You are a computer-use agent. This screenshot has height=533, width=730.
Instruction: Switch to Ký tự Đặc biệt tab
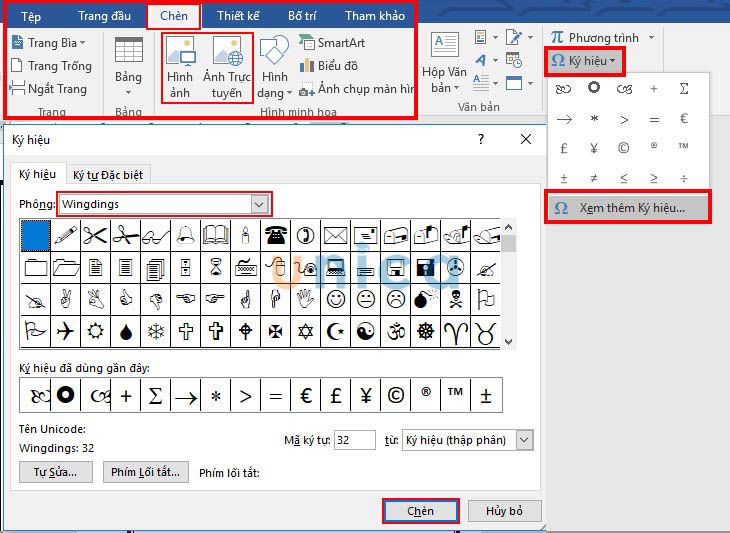(x=108, y=175)
